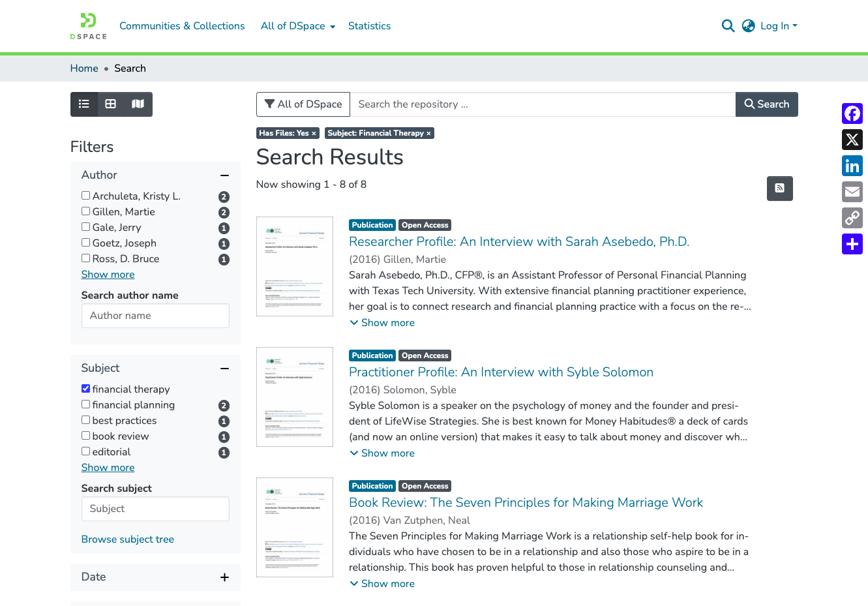
Task: Open Browse subject tree link
Action: pyautogui.click(x=128, y=539)
